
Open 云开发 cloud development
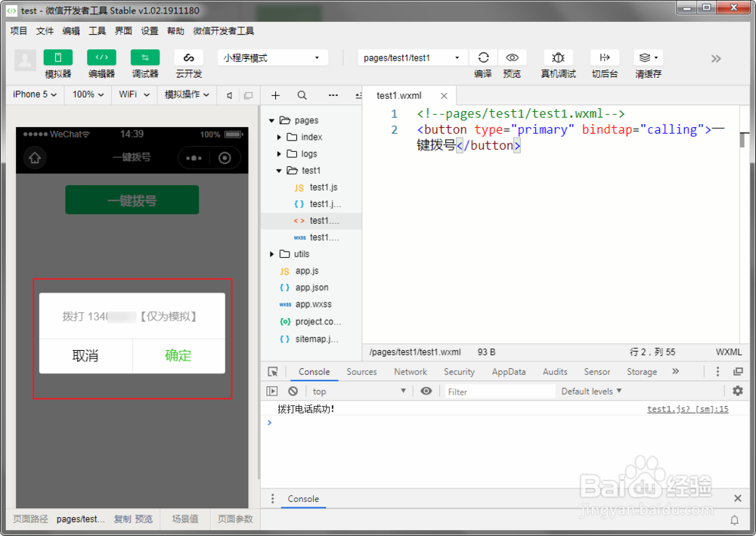[188, 57]
